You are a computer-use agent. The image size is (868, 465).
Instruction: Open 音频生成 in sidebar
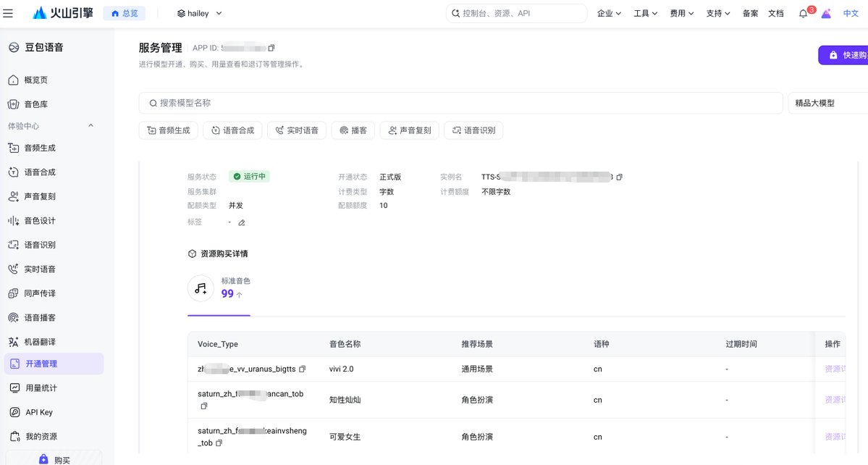pyautogui.click(x=53, y=148)
